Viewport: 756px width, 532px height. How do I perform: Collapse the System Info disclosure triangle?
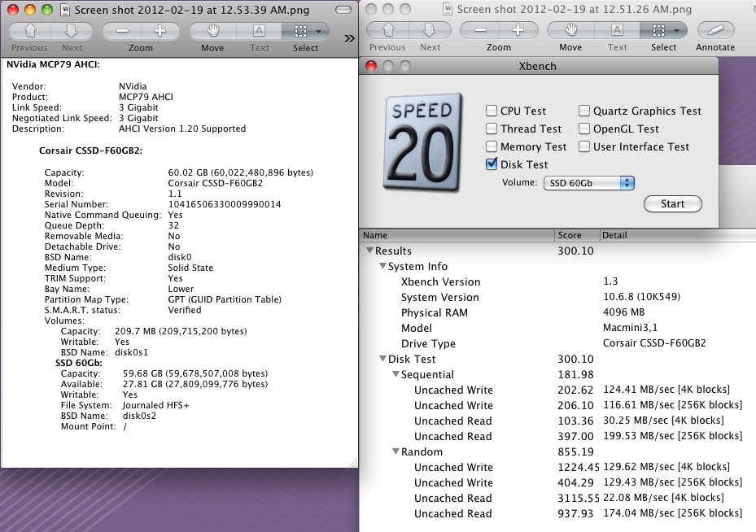[382, 266]
